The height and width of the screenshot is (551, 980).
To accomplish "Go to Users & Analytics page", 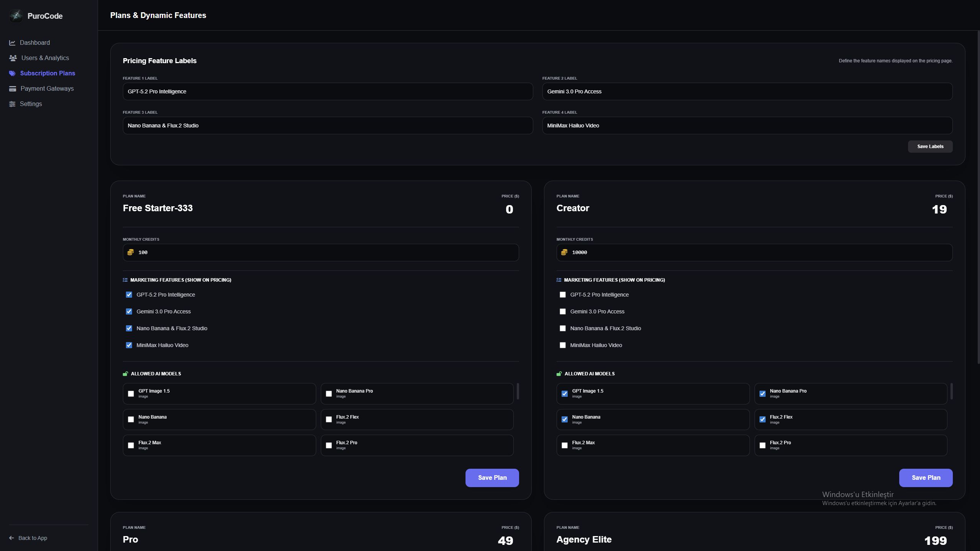I will click(45, 58).
